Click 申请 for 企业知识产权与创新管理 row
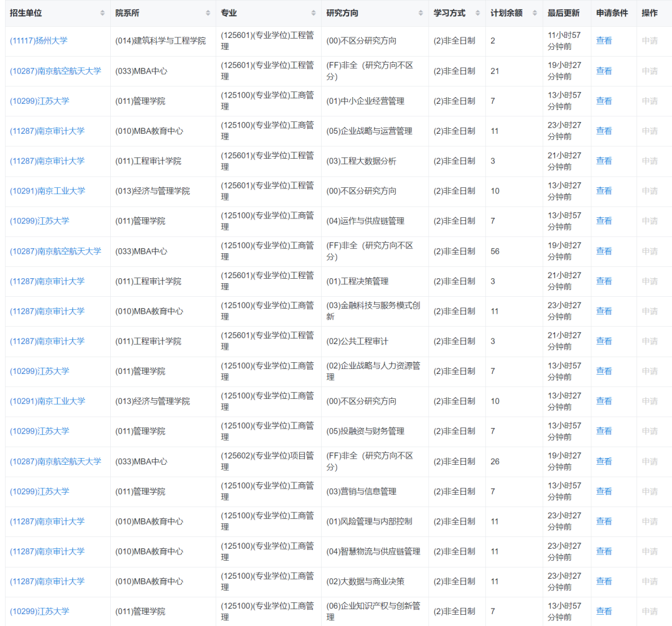The height and width of the screenshot is (626, 672). 650,612
